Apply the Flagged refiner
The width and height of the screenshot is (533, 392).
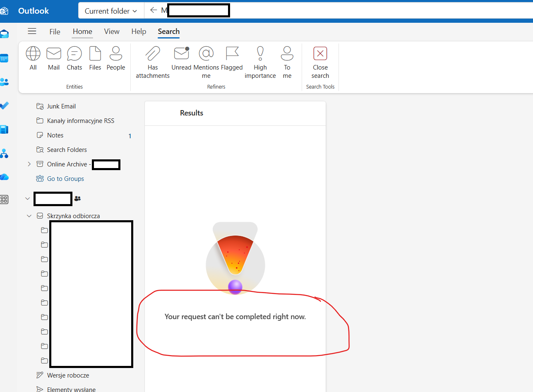pos(232,58)
